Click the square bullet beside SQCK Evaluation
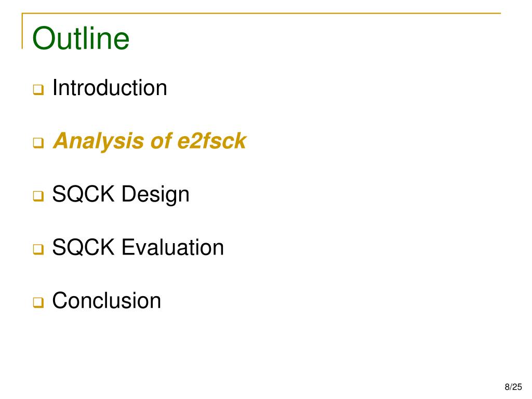The image size is (532, 399). pyautogui.click(x=38, y=249)
